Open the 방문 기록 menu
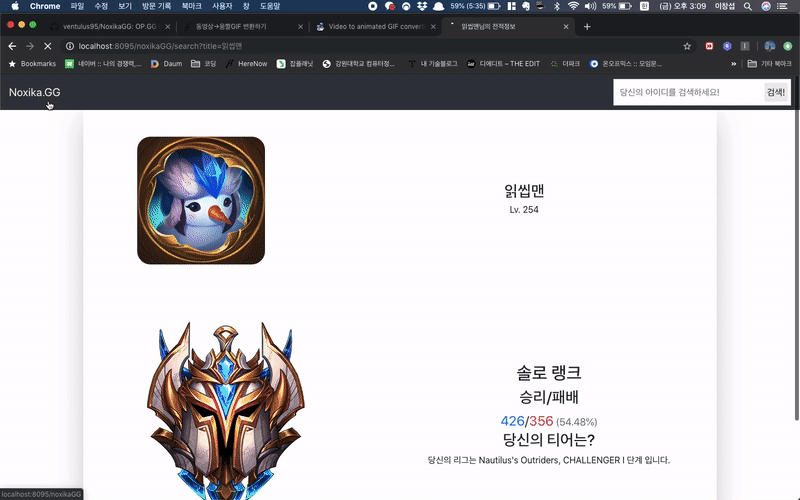800x500 pixels. coord(157,6)
